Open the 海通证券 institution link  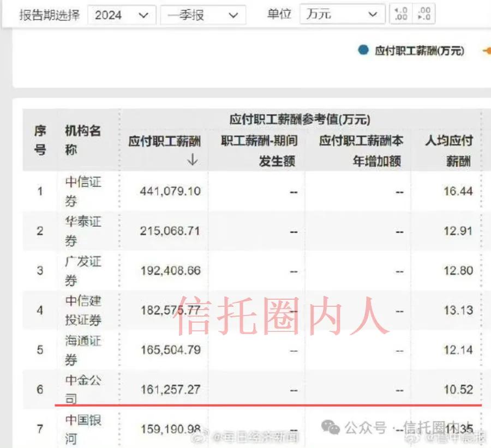pos(83,350)
